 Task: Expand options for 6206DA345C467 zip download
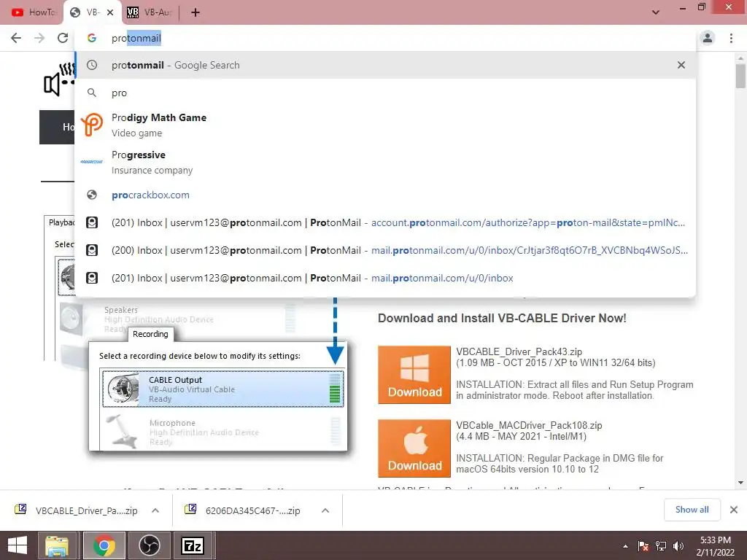pos(325,510)
